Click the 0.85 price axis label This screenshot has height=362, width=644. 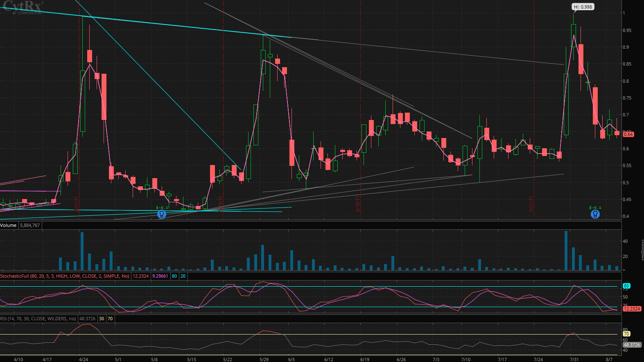[x=627, y=64]
